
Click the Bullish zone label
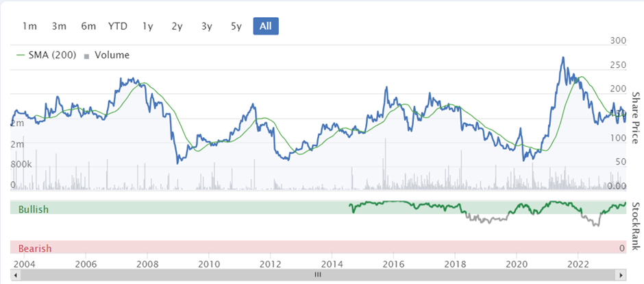(34, 209)
